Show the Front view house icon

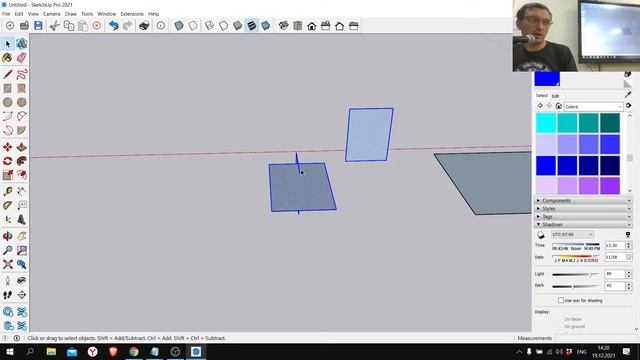pos(311,26)
